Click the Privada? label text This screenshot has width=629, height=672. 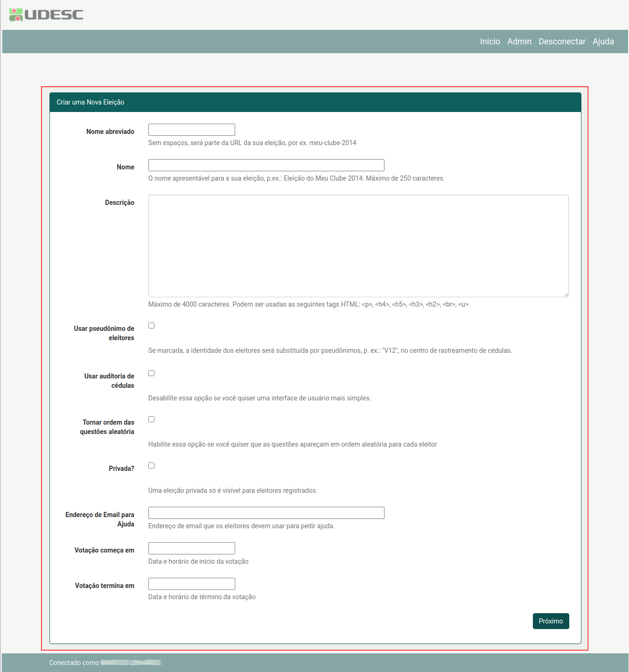[x=121, y=469]
